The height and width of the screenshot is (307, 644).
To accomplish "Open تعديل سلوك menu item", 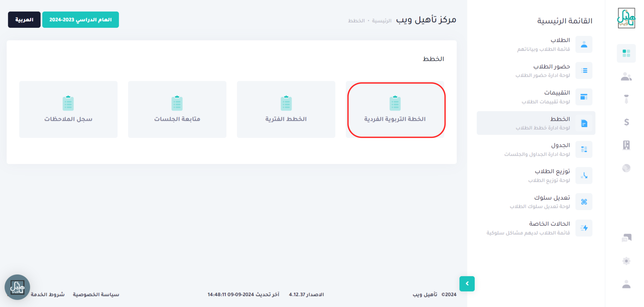I will pyautogui.click(x=536, y=202).
